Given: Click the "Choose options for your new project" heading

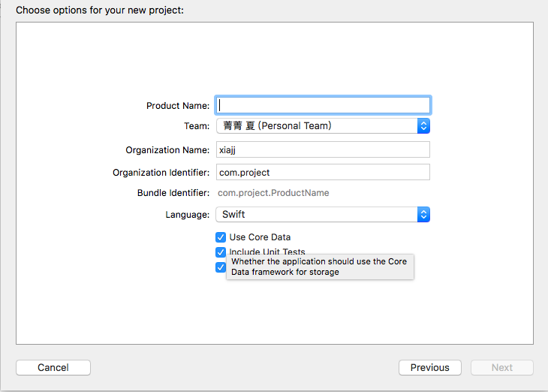Looking at the screenshot, I should click(x=99, y=11).
